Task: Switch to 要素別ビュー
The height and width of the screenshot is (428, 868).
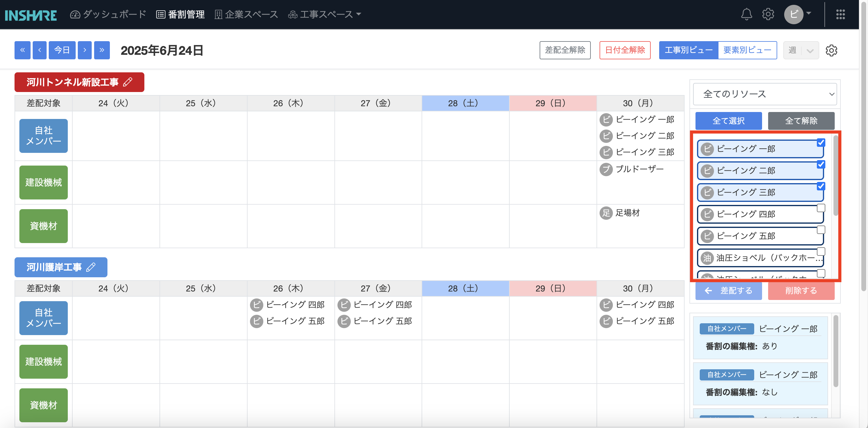Action: tap(747, 50)
